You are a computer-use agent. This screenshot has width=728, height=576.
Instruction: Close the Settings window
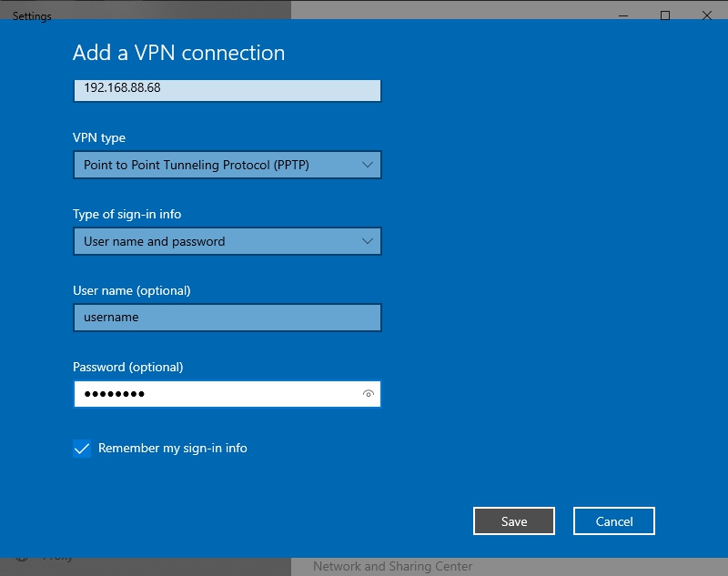tap(707, 15)
